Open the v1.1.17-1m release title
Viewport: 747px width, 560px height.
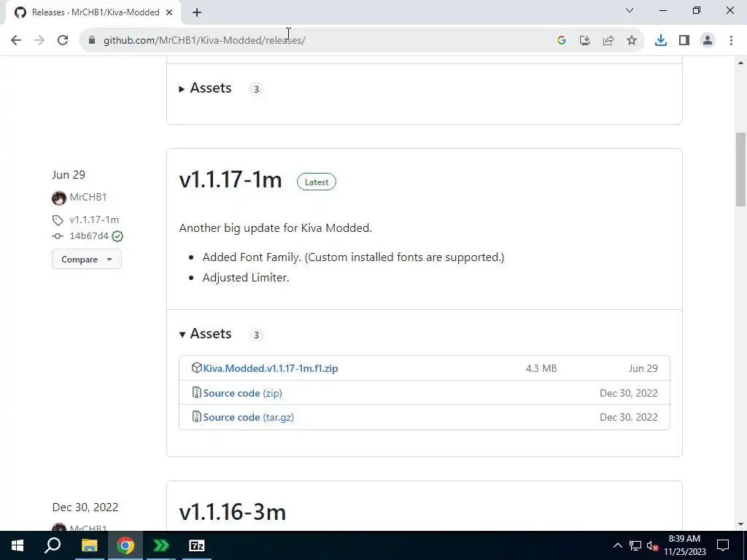click(231, 180)
